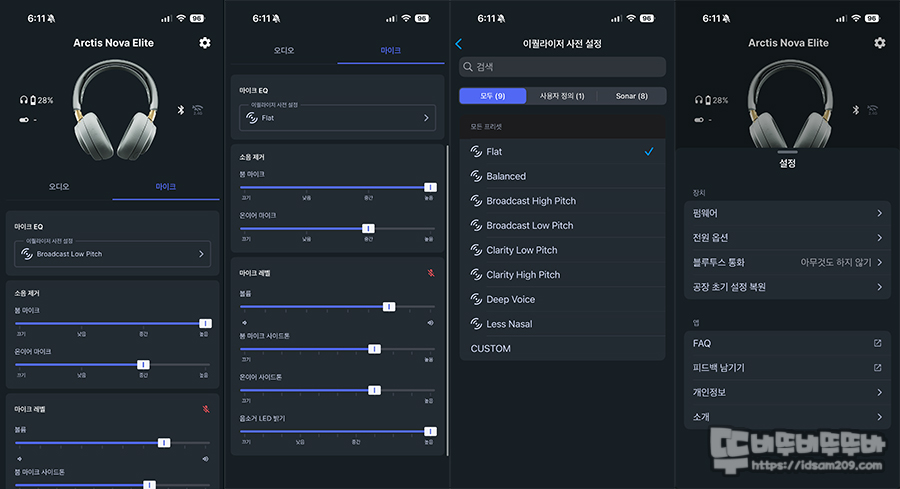Expand 펌웨어 settings row
This screenshot has width=900, height=489.
[x=787, y=214]
